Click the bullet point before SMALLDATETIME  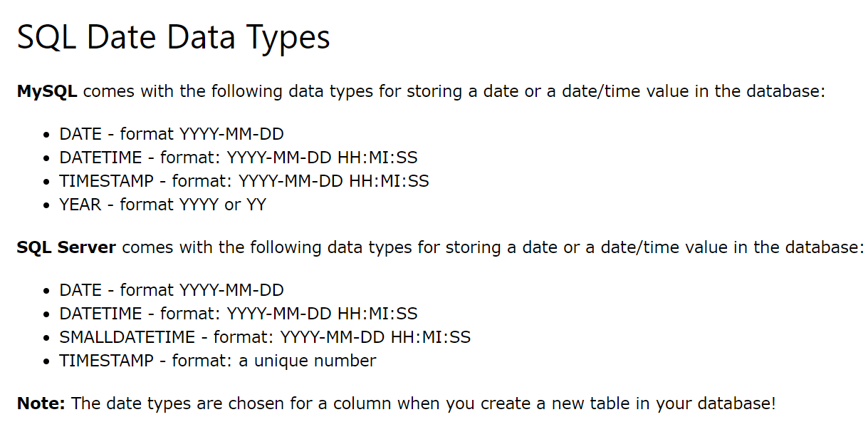point(46,338)
